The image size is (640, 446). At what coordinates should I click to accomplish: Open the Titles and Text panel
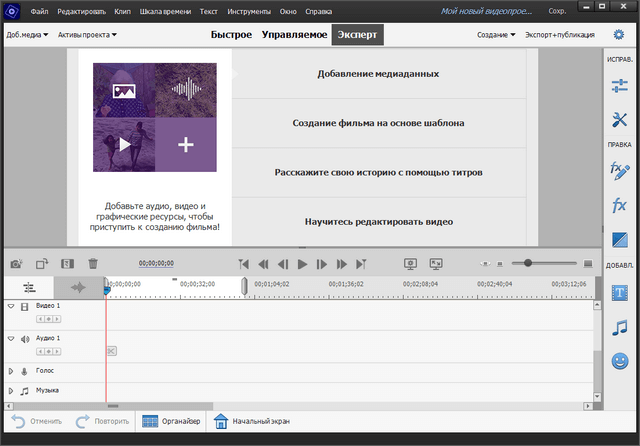pyautogui.click(x=619, y=292)
